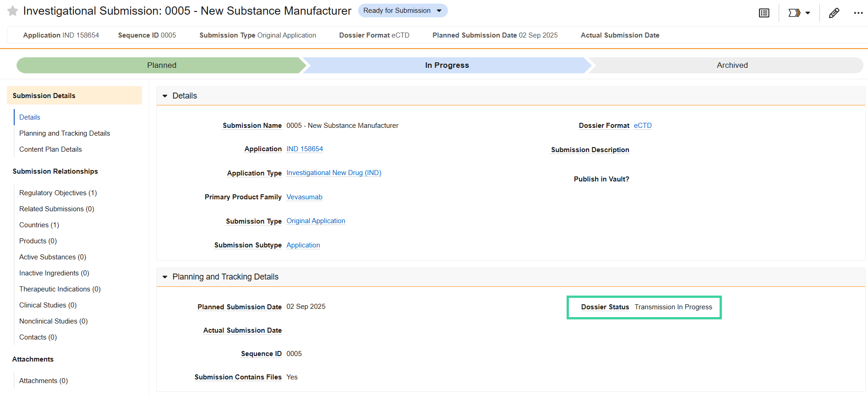Viewport: 868px width, 395px height.
Task: Click the header Submission Type Original Application
Action: pos(258,35)
